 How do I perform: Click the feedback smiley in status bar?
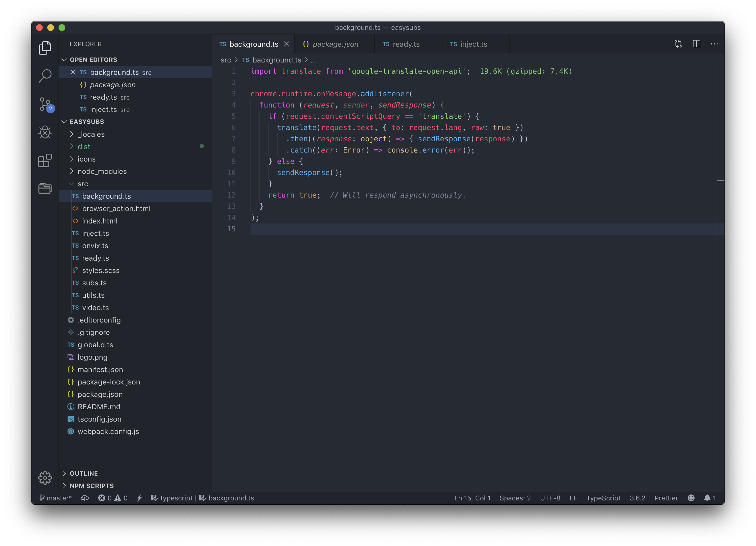[x=691, y=498]
